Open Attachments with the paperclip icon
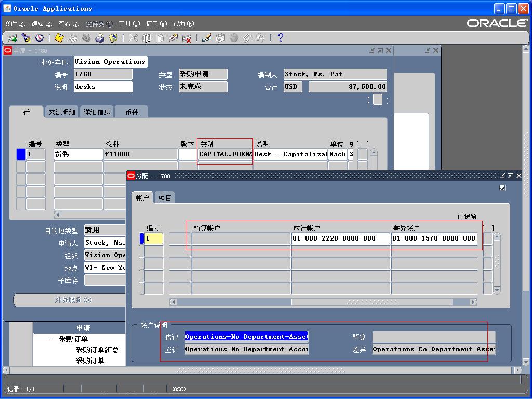 click(x=247, y=38)
